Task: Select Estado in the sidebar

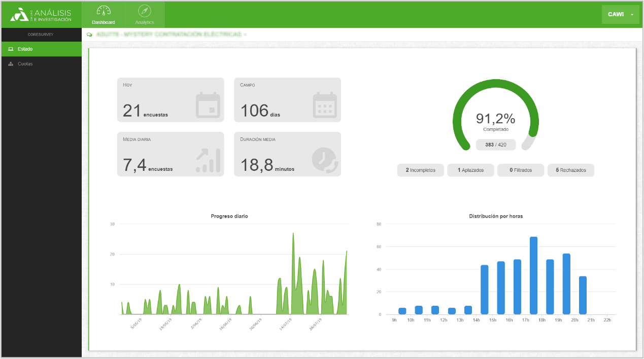Action: pyautogui.click(x=25, y=49)
